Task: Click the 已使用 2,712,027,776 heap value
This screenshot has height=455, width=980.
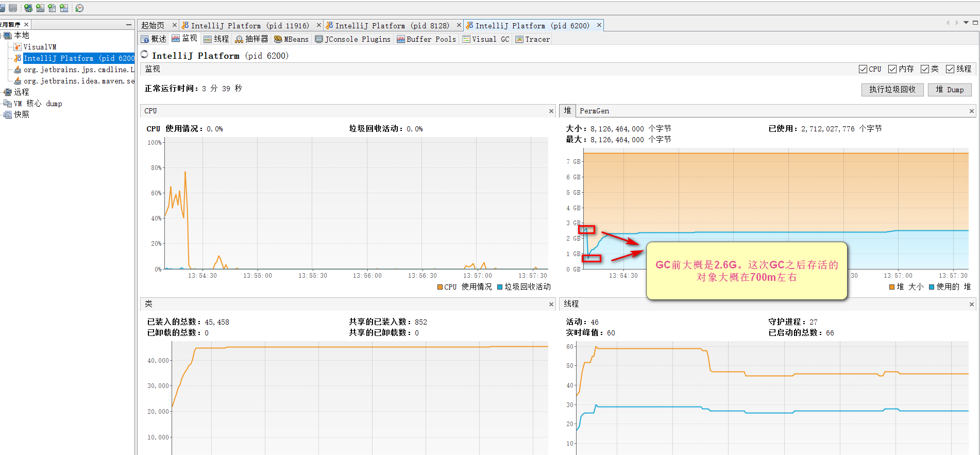Action: tap(827, 129)
